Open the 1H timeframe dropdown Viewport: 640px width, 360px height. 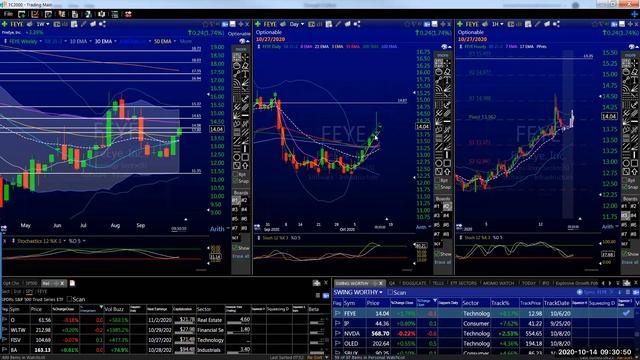click(x=497, y=24)
